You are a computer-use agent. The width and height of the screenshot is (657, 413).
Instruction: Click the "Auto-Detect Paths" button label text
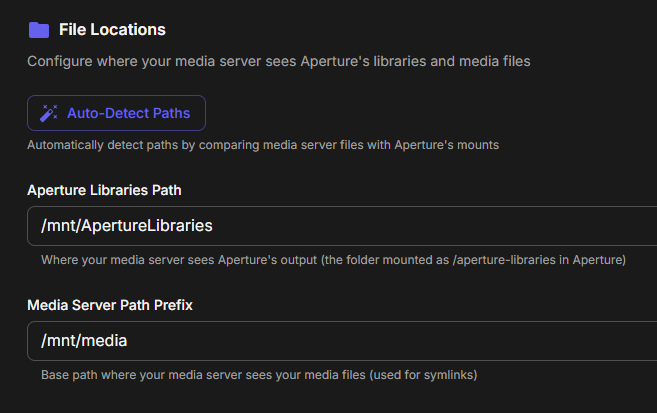click(128, 113)
